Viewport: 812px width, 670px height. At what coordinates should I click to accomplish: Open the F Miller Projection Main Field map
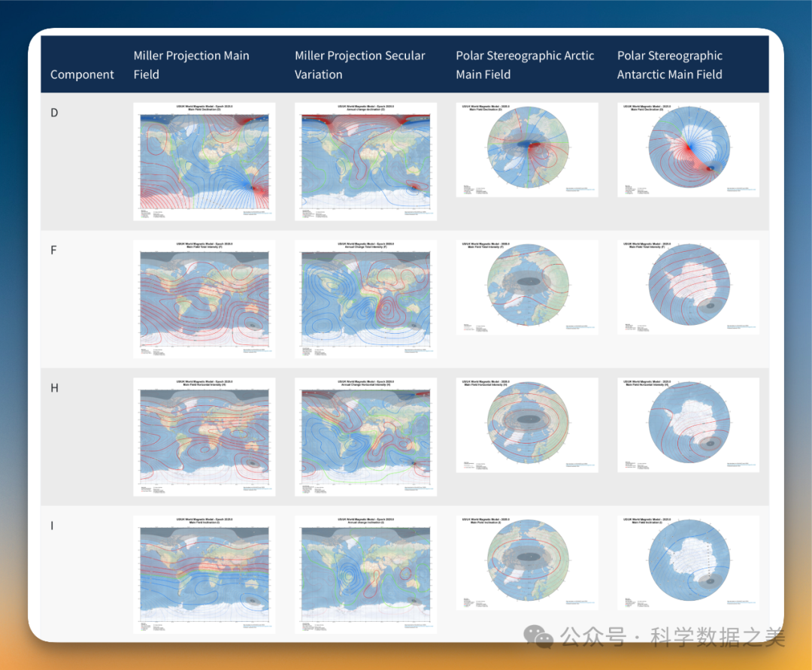(x=205, y=299)
